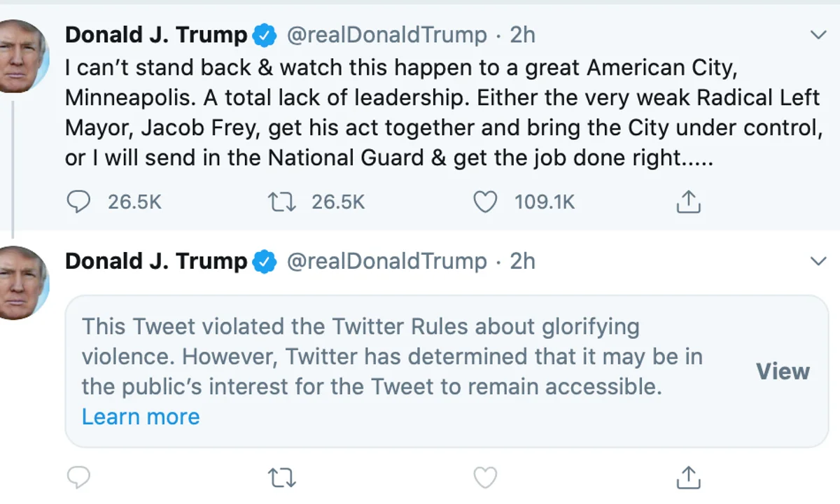The height and width of the screenshot is (504, 840).
Task: Like the Minneapolis tweet
Action: tap(484, 202)
